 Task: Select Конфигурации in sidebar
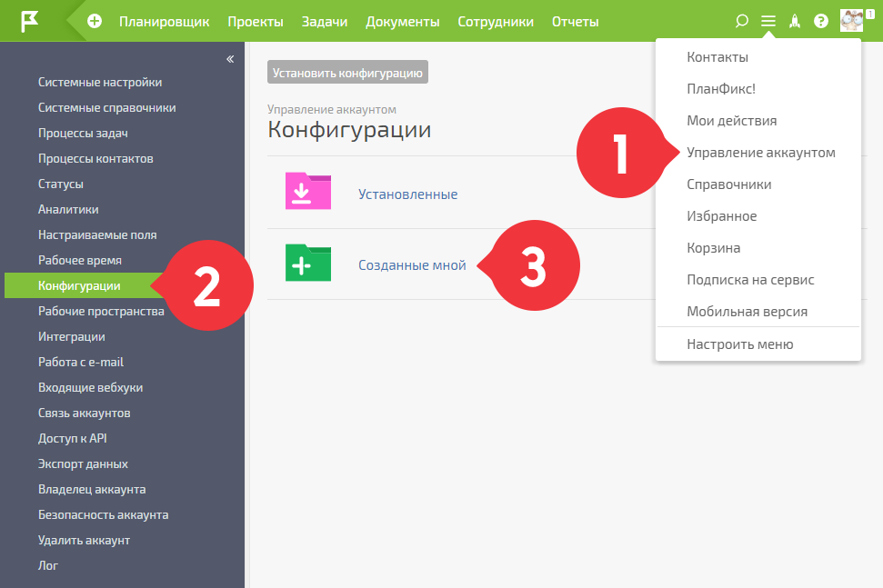[79, 286]
